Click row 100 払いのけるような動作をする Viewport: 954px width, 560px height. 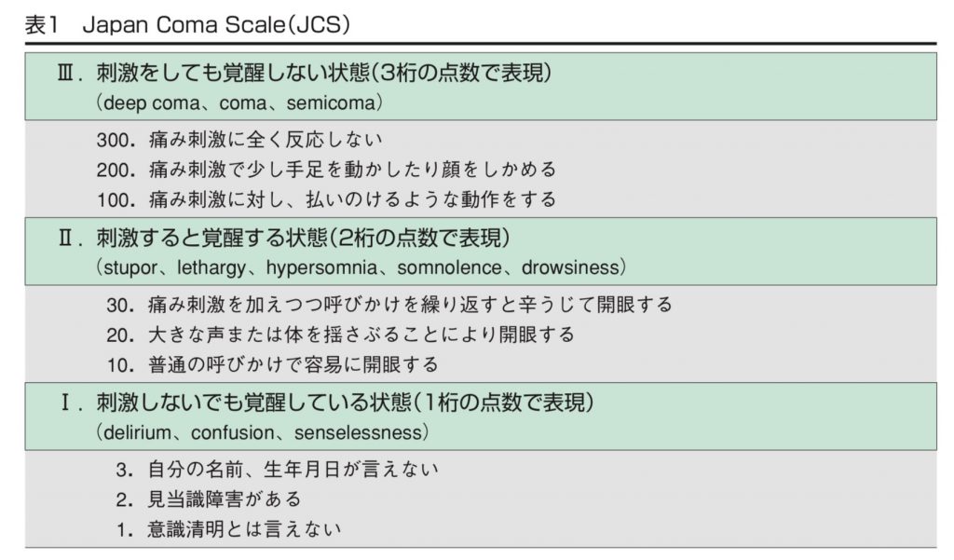(x=326, y=199)
